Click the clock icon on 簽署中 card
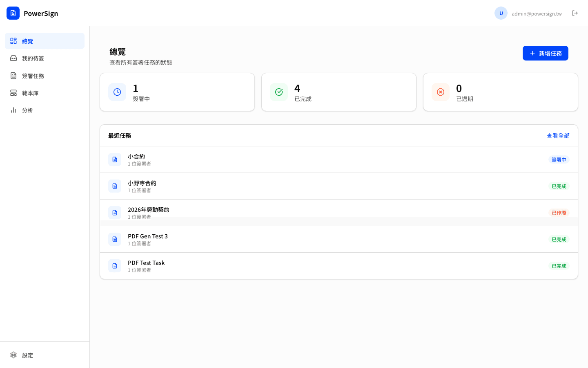Viewport: 588px width, 368px height. coord(117,92)
